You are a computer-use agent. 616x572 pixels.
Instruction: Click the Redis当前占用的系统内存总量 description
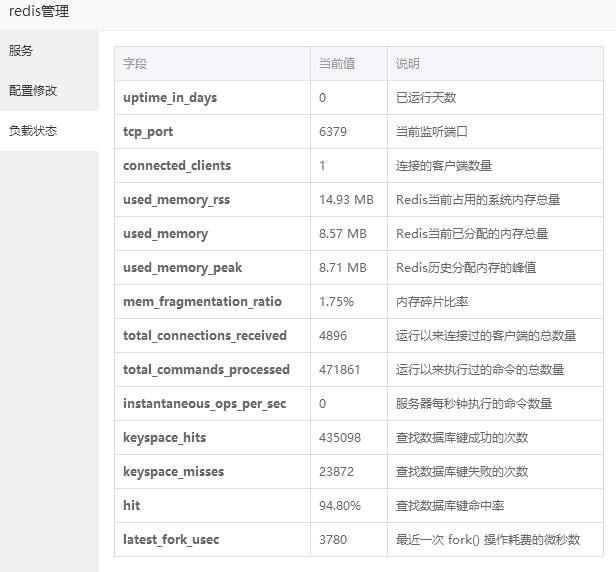478,200
